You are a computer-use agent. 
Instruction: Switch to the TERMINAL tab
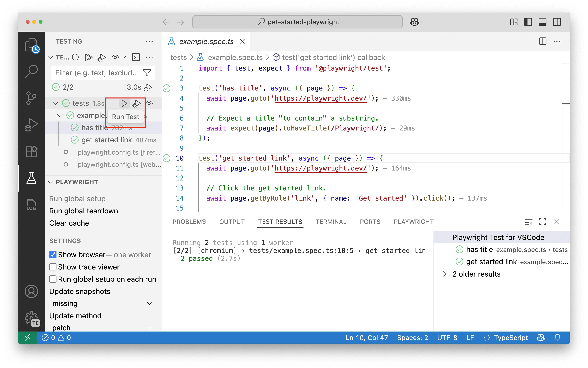(331, 222)
